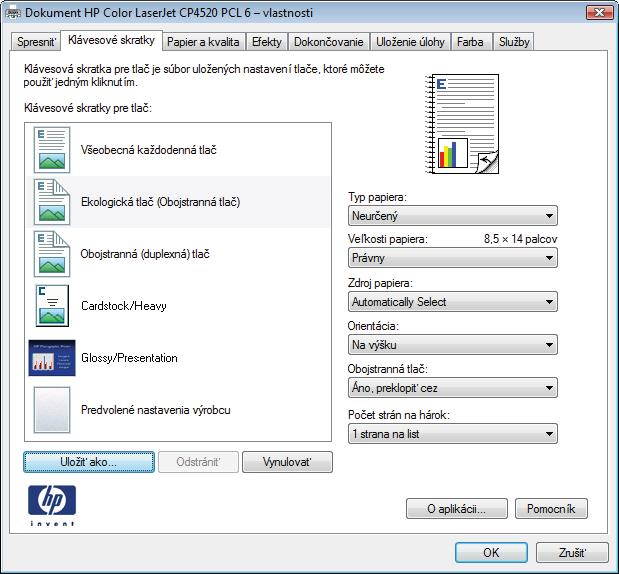
Task: Switch to the Spresniť tab
Action: (36, 42)
